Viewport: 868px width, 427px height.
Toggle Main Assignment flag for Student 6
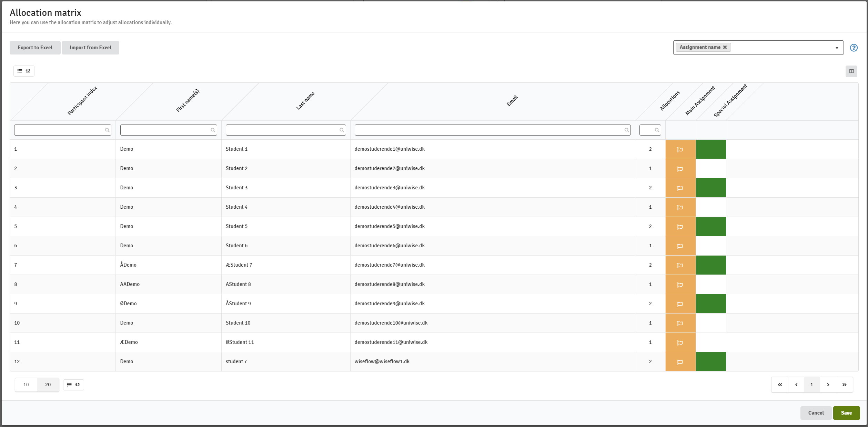click(680, 246)
